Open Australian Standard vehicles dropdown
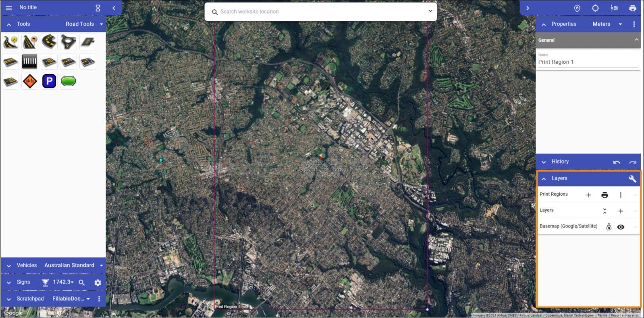Image resolution: width=644 pixels, height=318 pixels. tap(74, 266)
